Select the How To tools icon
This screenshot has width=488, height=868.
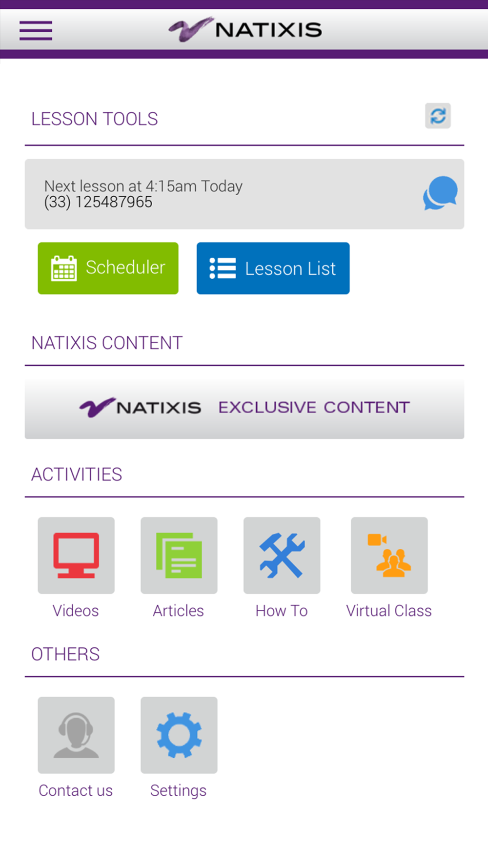(282, 556)
